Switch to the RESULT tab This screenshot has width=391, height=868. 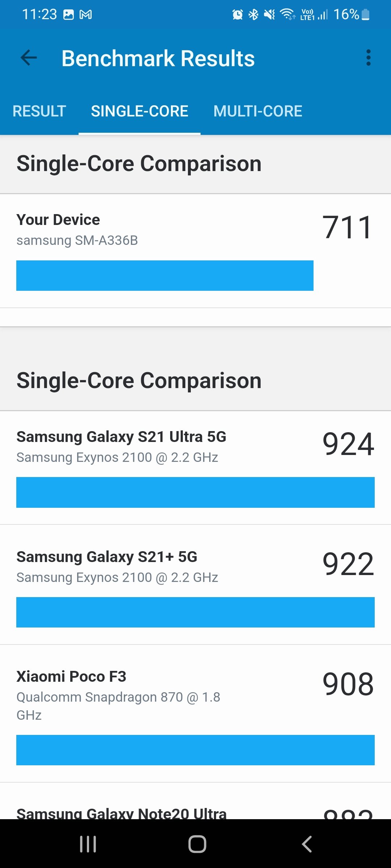39,111
